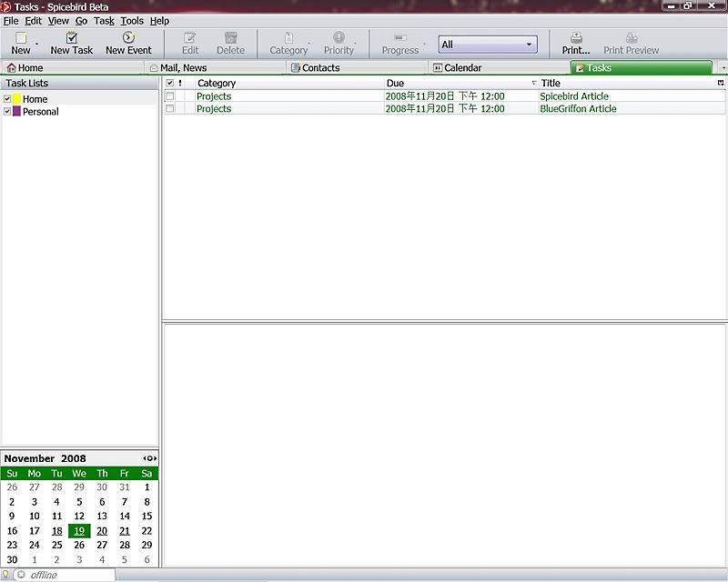Sort by the Due column header
The width and height of the screenshot is (728, 582).
coord(461,83)
